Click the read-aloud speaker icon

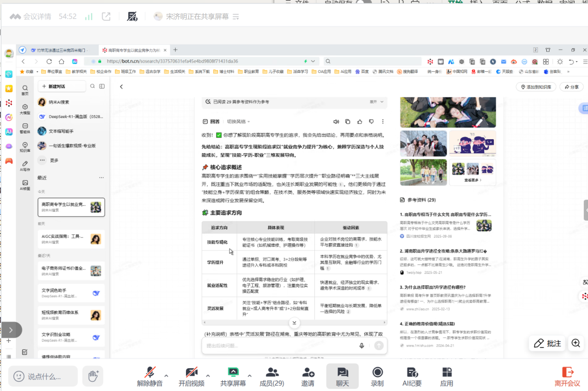[336, 122]
